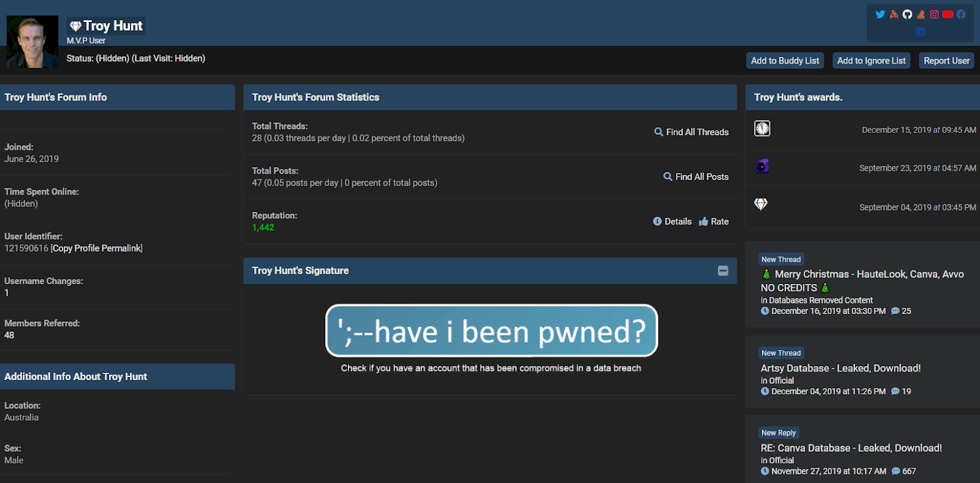The image size is (980, 483).
Task: Click the magnifier icon next to Find All Posts
Action: click(x=668, y=176)
